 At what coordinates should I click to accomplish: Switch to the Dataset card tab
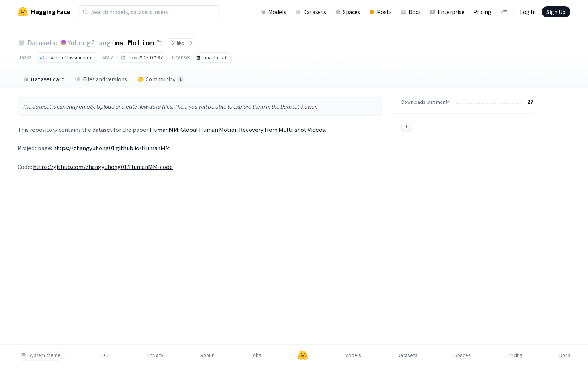coord(44,79)
